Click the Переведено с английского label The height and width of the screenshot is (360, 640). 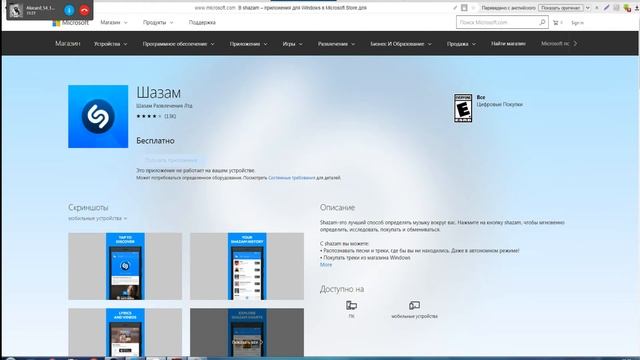508,8
